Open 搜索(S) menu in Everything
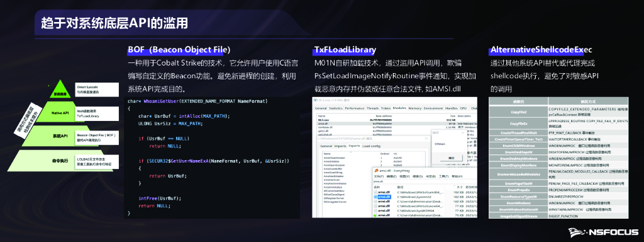644x242 pixels. pyautogui.click(x=418, y=176)
